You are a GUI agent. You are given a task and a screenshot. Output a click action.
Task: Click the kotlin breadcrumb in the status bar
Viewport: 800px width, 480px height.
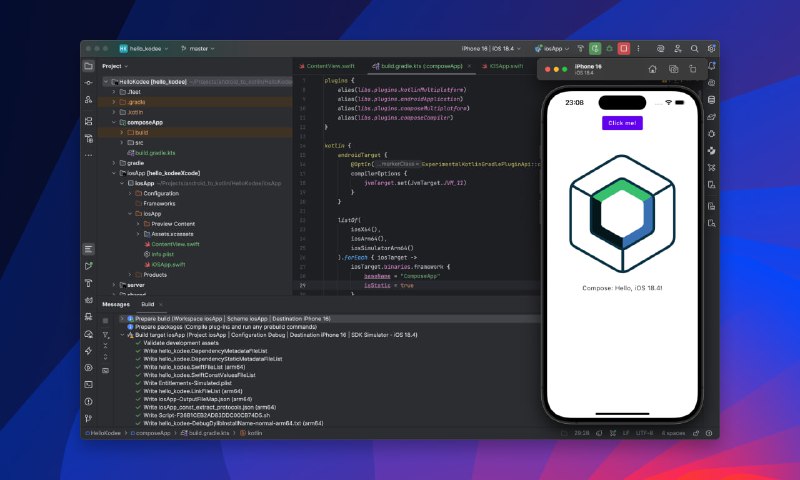pos(252,433)
